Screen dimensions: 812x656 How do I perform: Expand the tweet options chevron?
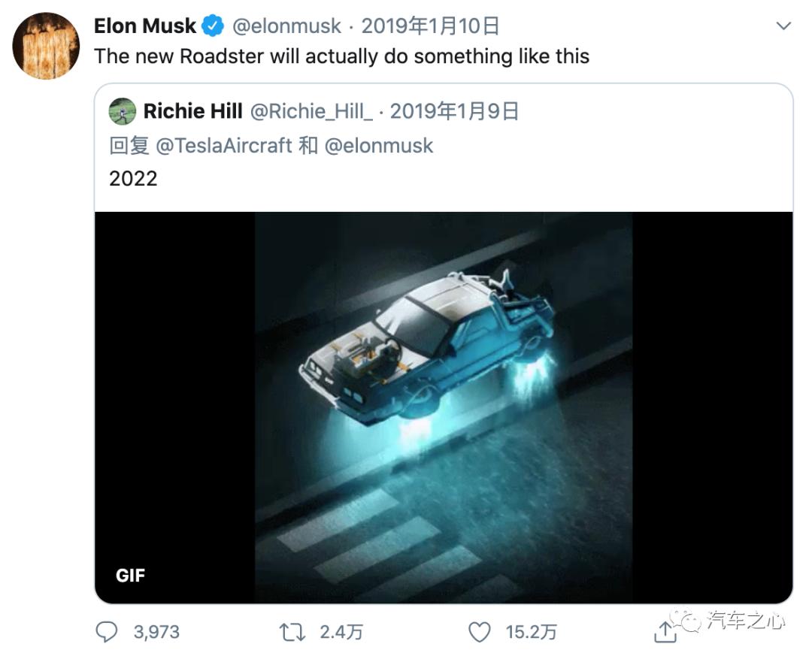[783, 26]
